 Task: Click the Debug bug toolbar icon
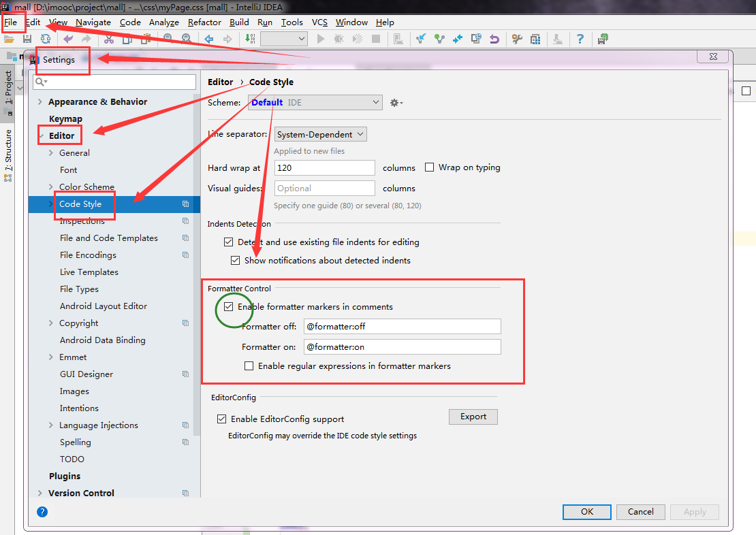(x=339, y=39)
